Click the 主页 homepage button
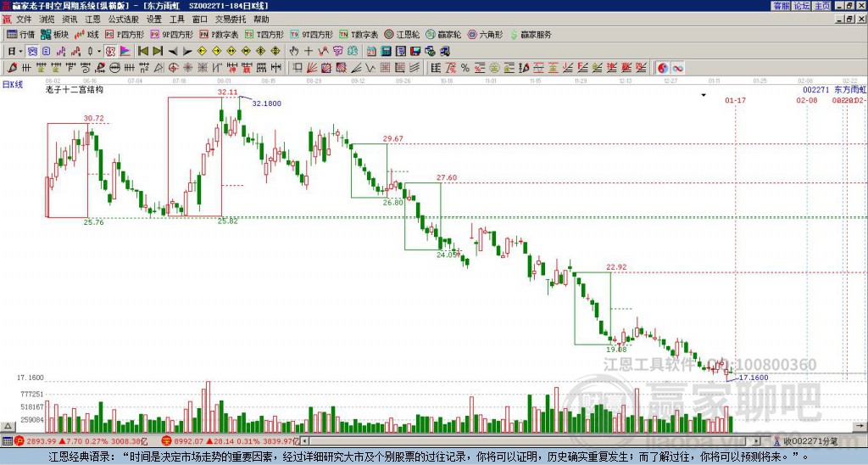868x465 pixels. [x=822, y=6]
